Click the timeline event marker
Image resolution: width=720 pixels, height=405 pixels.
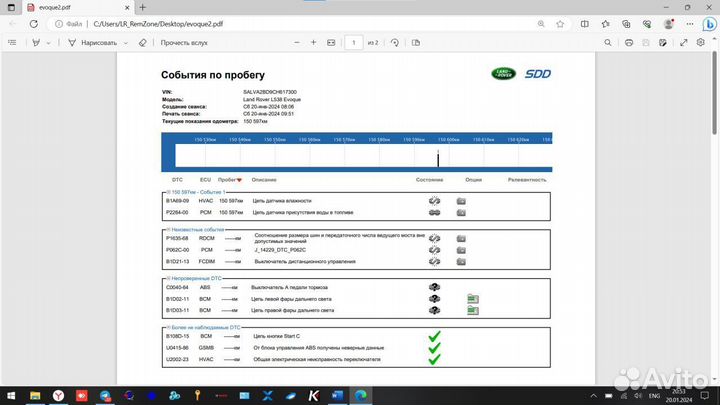pos(438,158)
